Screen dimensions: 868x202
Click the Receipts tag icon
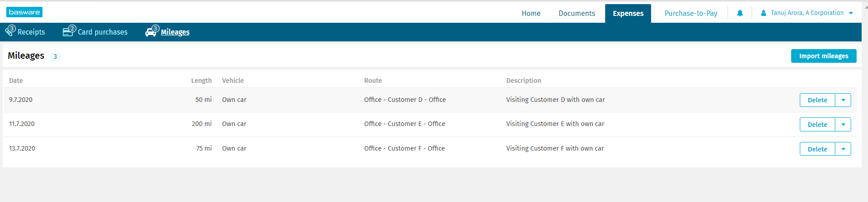10,31
